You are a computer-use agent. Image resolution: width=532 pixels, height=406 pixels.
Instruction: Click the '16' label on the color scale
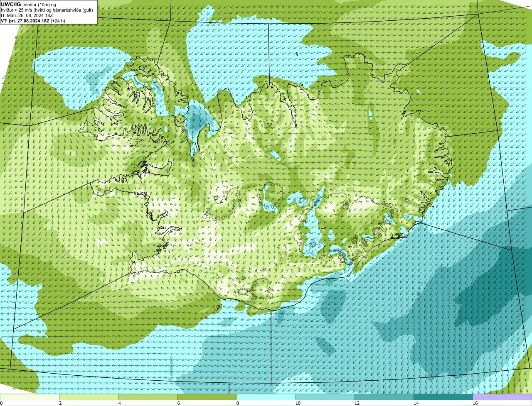coord(475,403)
